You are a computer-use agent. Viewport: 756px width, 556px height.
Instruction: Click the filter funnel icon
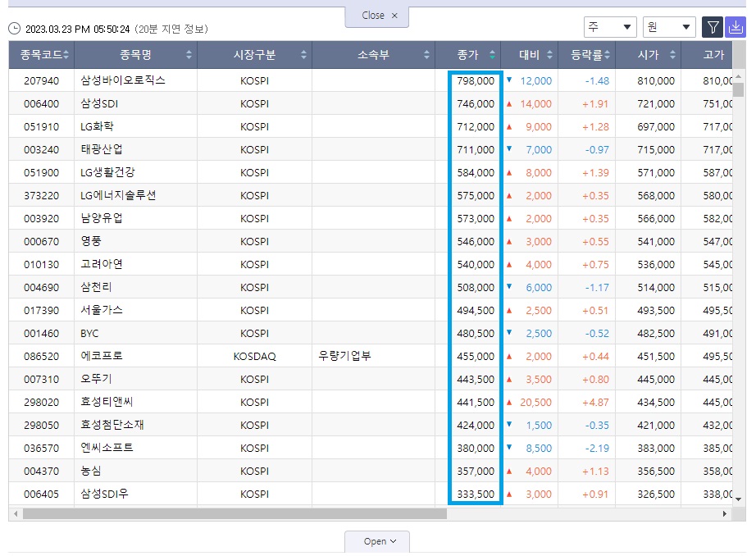point(713,28)
